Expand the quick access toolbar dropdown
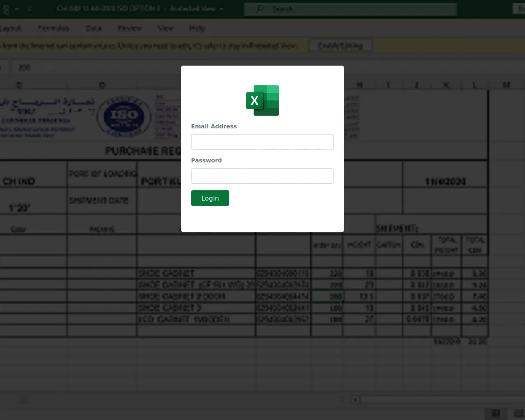525x420 pixels. pyautogui.click(x=30, y=9)
